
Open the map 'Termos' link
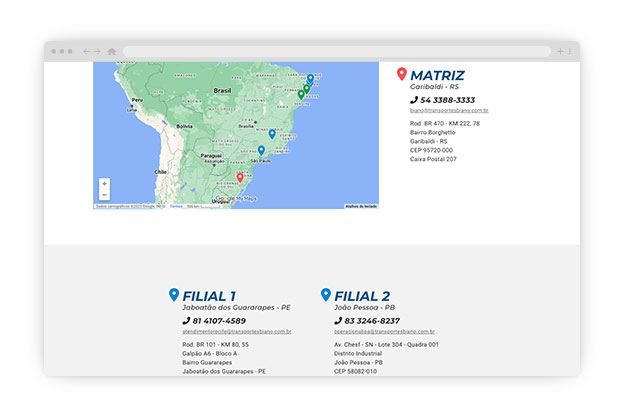click(176, 206)
